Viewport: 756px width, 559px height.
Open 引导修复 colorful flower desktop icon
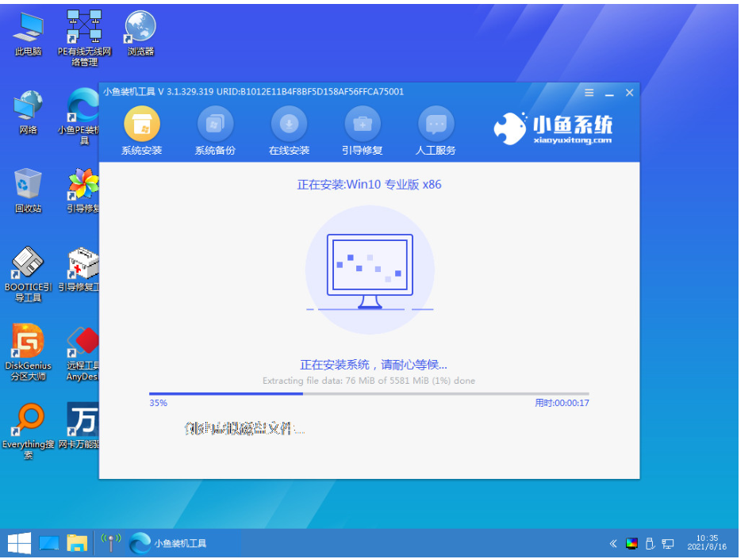tap(83, 191)
